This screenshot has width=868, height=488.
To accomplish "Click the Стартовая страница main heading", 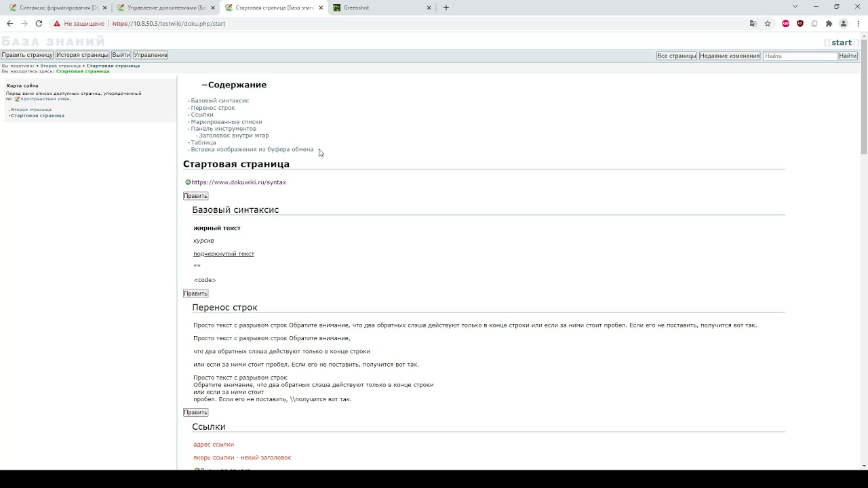I will pyautogui.click(x=236, y=164).
